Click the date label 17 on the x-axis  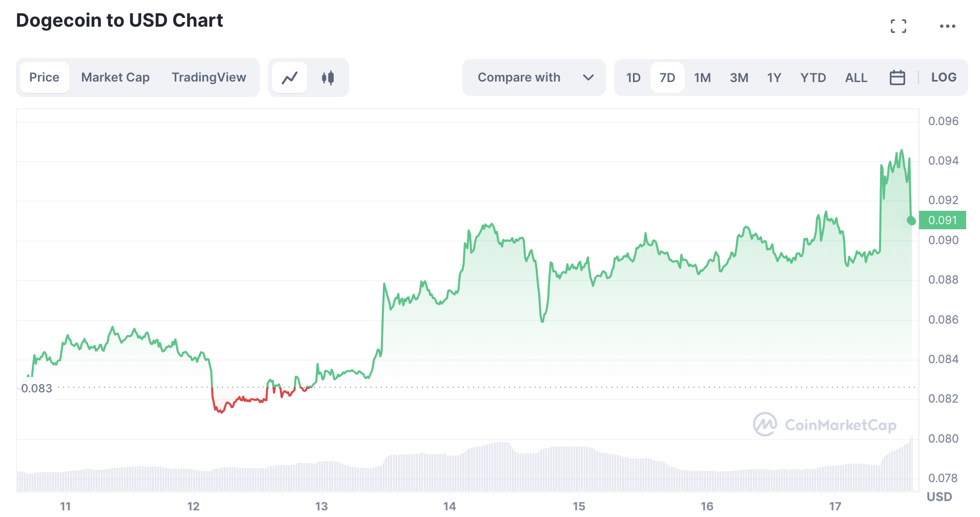835,506
